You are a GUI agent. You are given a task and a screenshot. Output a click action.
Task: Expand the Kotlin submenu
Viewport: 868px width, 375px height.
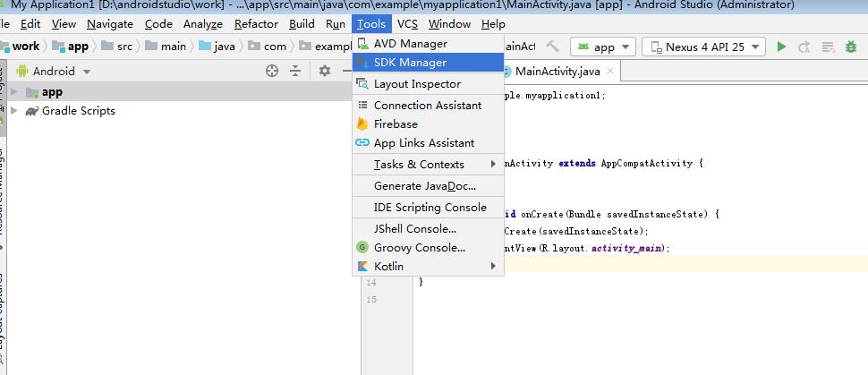[x=428, y=267]
